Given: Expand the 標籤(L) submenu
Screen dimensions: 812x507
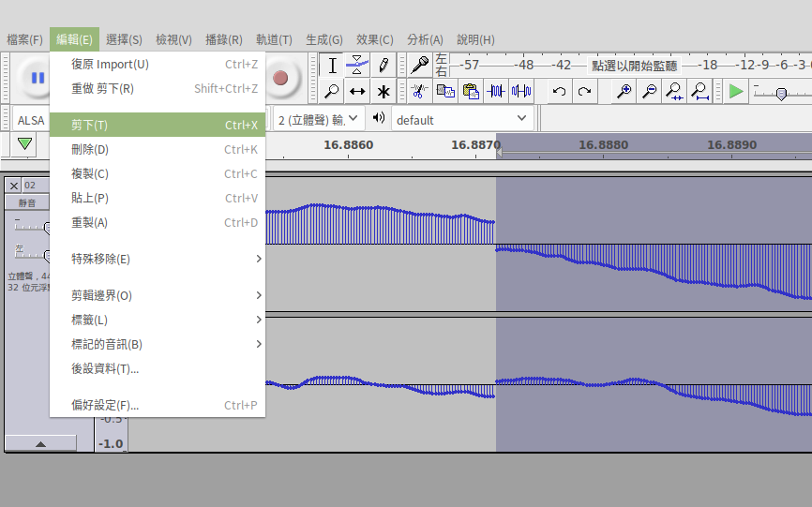Looking at the screenshot, I should (x=158, y=320).
